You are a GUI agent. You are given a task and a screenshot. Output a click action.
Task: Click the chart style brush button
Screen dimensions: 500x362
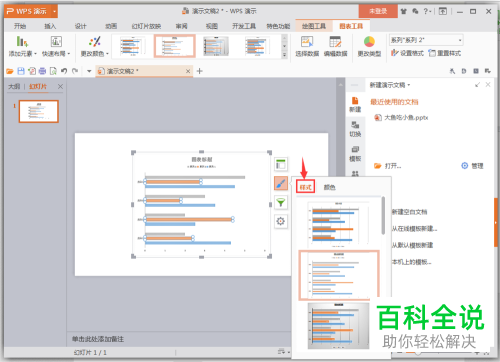[x=281, y=183]
